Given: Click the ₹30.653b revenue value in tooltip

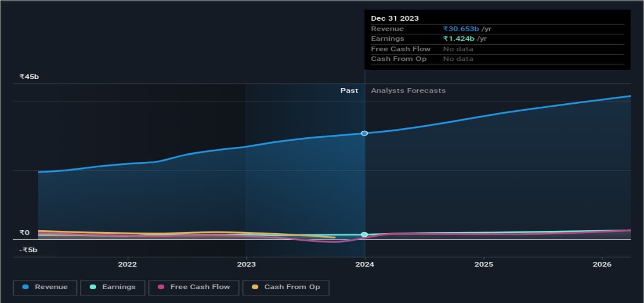Looking at the screenshot, I should (x=461, y=29).
